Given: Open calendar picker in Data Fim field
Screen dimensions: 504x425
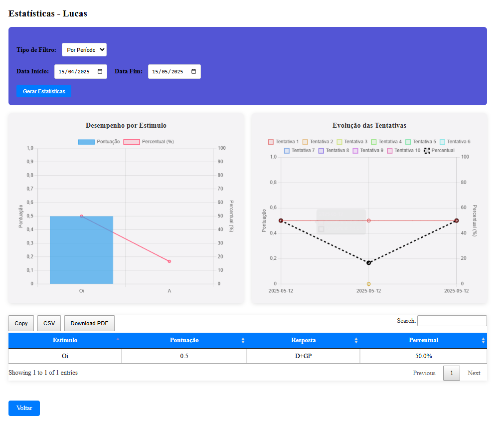Looking at the screenshot, I should (x=194, y=71).
